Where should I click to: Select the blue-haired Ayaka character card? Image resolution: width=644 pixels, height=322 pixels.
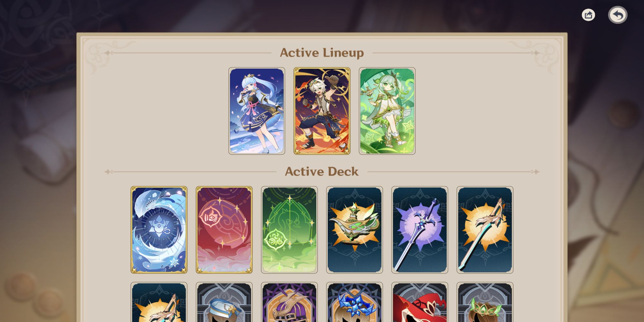tap(257, 111)
